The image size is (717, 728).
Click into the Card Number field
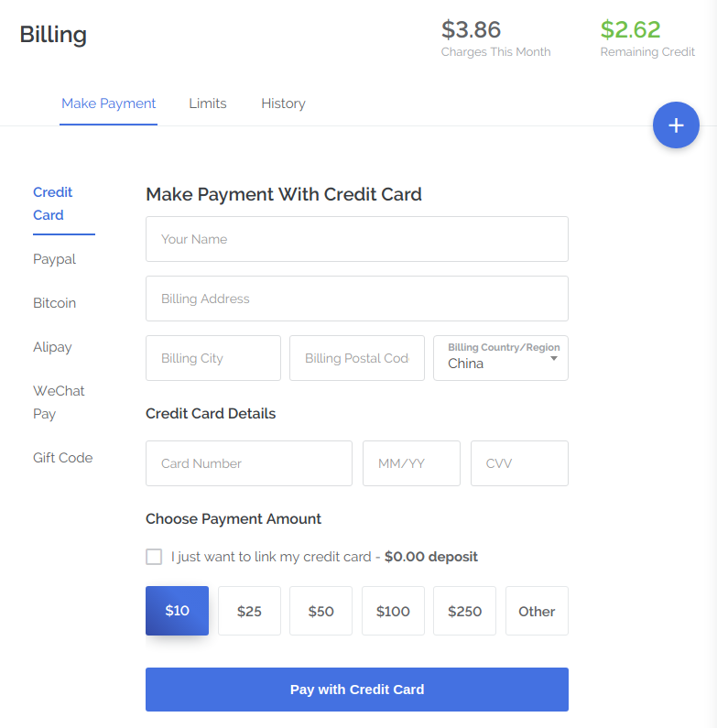click(x=248, y=463)
